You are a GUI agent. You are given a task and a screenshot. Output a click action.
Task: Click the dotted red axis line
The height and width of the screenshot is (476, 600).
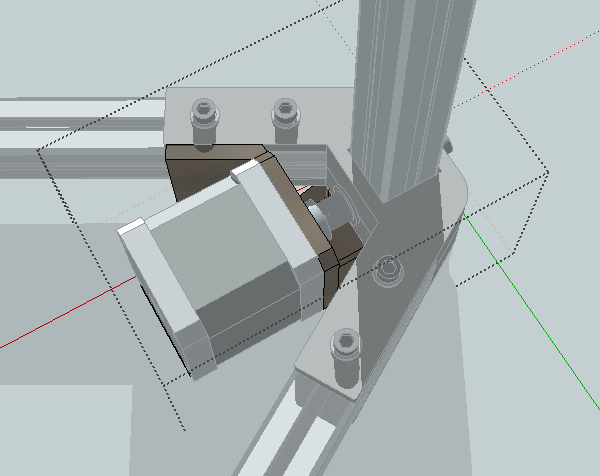(x=526, y=69)
